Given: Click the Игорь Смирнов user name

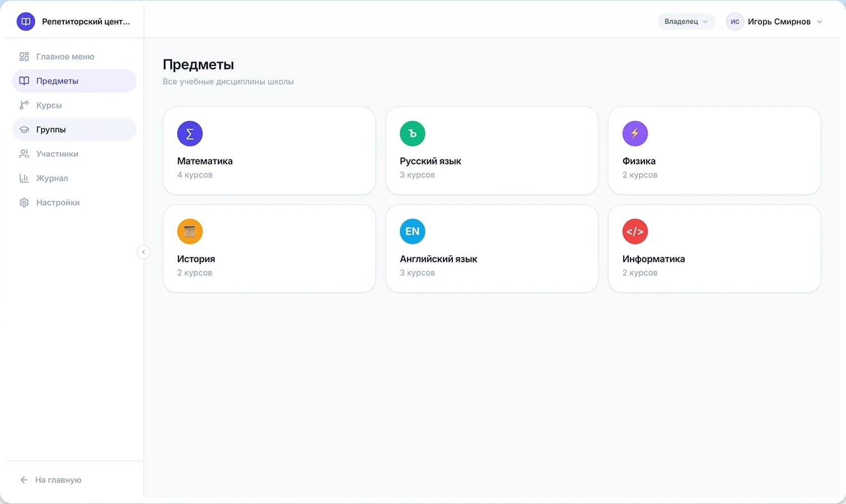Looking at the screenshot, I should click(x=779, y=22).
